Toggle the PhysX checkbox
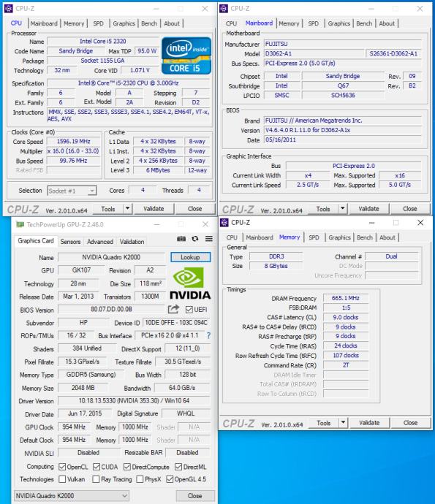 (x=140, y=479)
